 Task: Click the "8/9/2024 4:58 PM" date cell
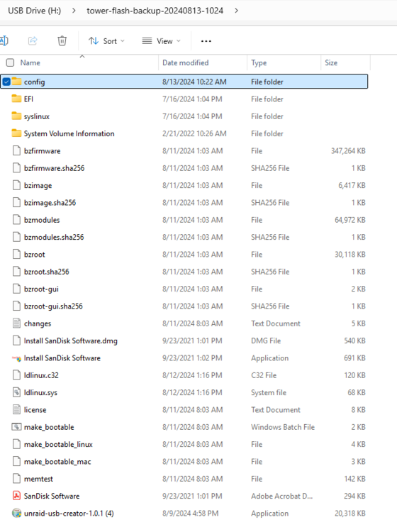190,514
